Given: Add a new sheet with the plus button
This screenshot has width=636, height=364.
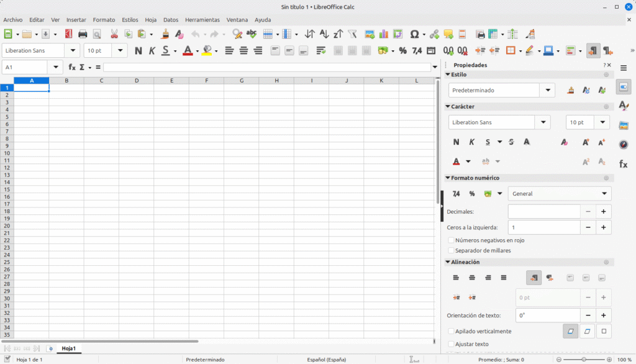Looking at the screenshot, I should tap(50, 348).
